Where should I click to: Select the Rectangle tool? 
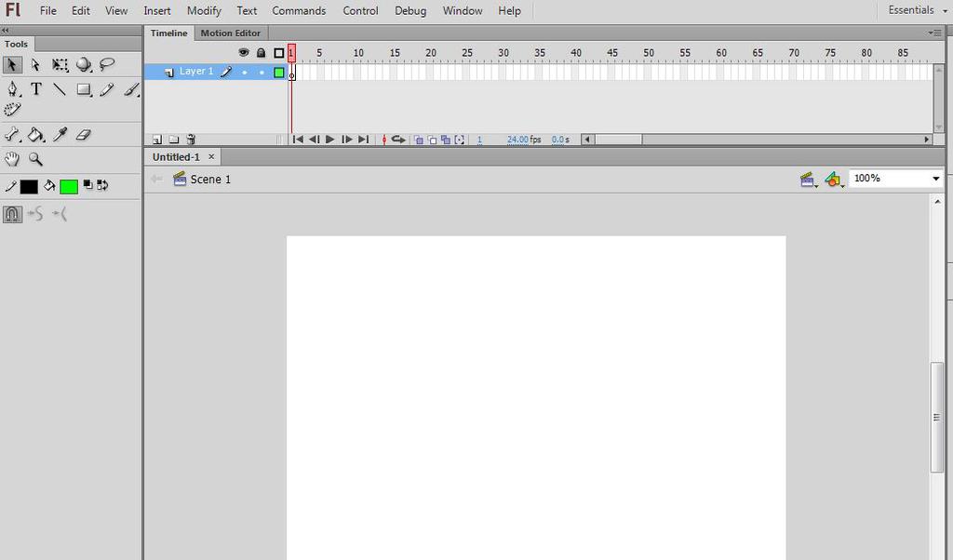point(84,90)
